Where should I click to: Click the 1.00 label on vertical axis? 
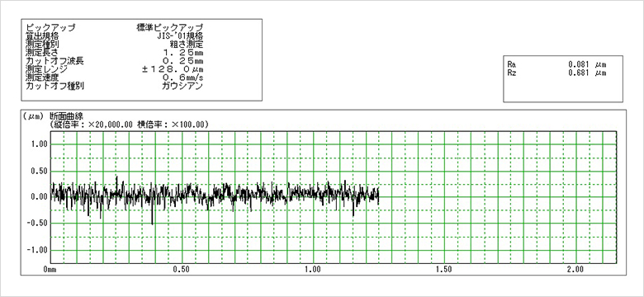(x=40, y=144)
